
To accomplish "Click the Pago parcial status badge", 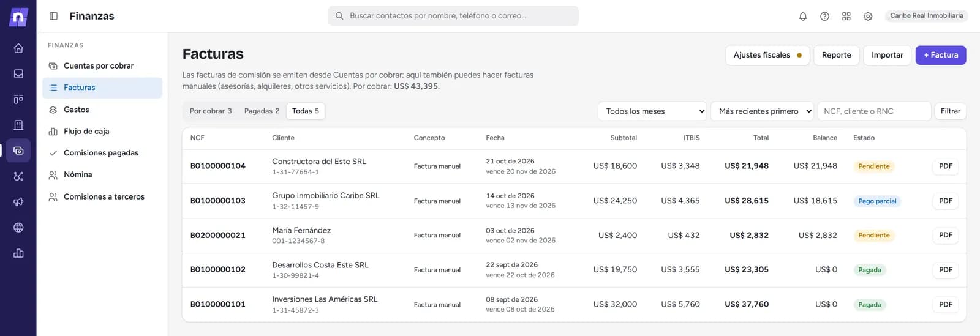I will [877, 201].
